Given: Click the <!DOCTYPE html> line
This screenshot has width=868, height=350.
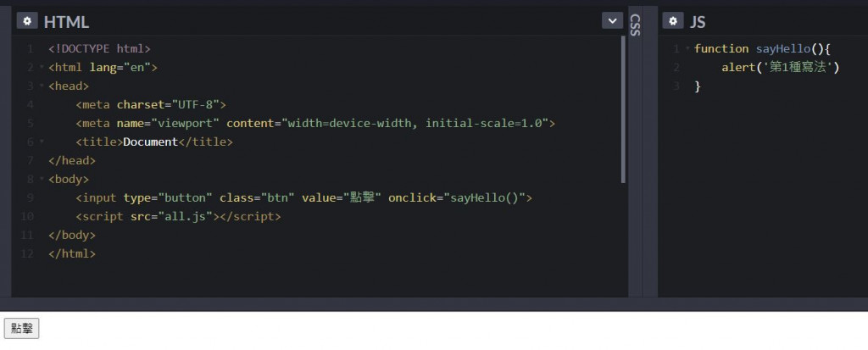Looking at the screenshot, I should 100,49.
